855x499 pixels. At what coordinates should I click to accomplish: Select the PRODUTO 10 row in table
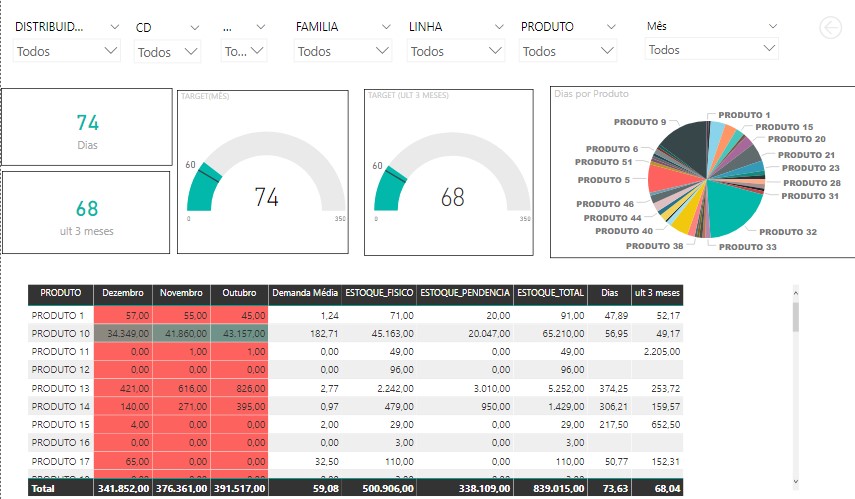pos(62,333)
